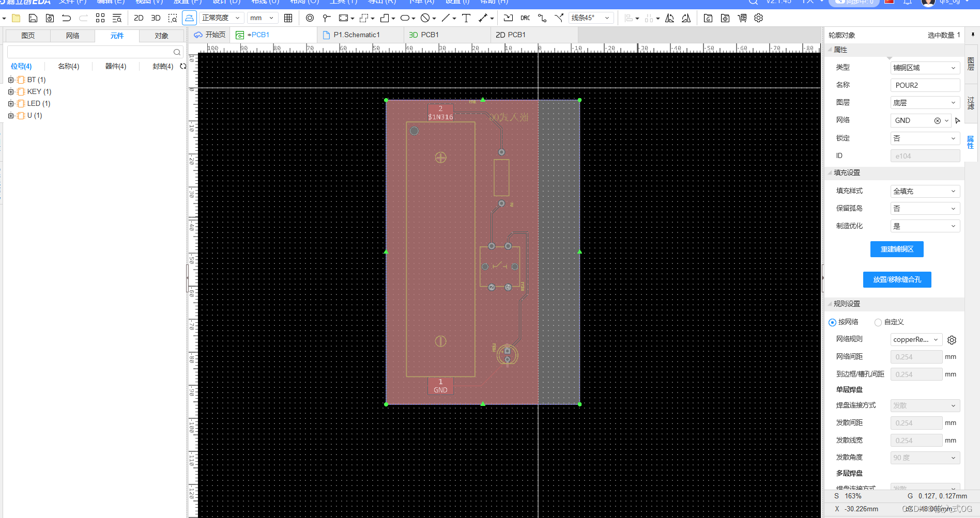Select the 自定义 radio option
980x518 pixels.
coord(878,322)
